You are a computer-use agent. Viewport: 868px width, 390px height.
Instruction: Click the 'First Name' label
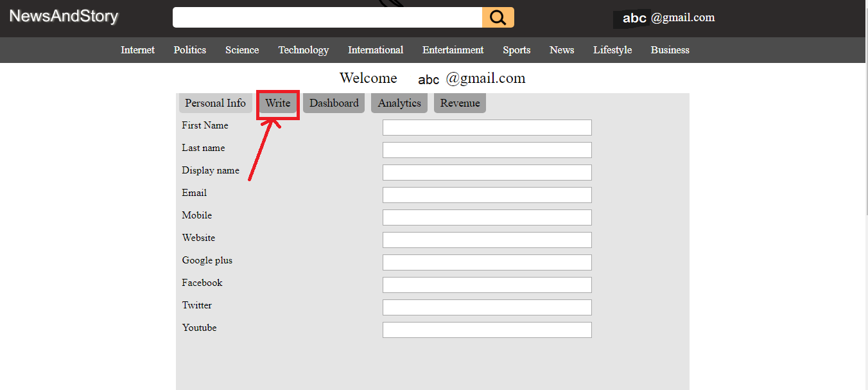coord(205,125)
